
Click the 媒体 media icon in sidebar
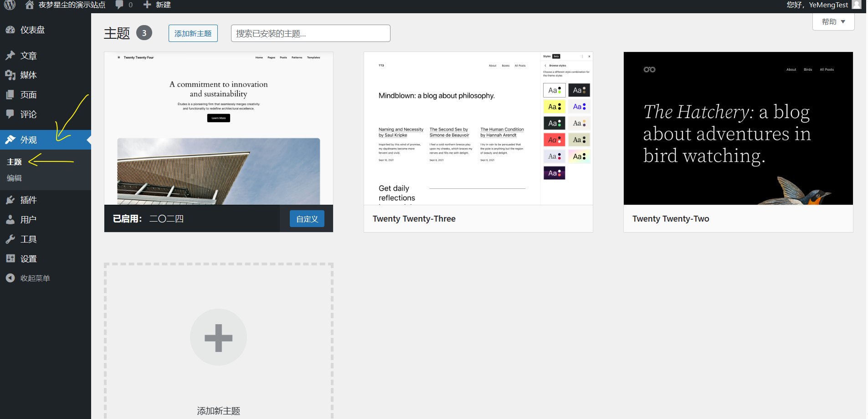click(10, 75)
